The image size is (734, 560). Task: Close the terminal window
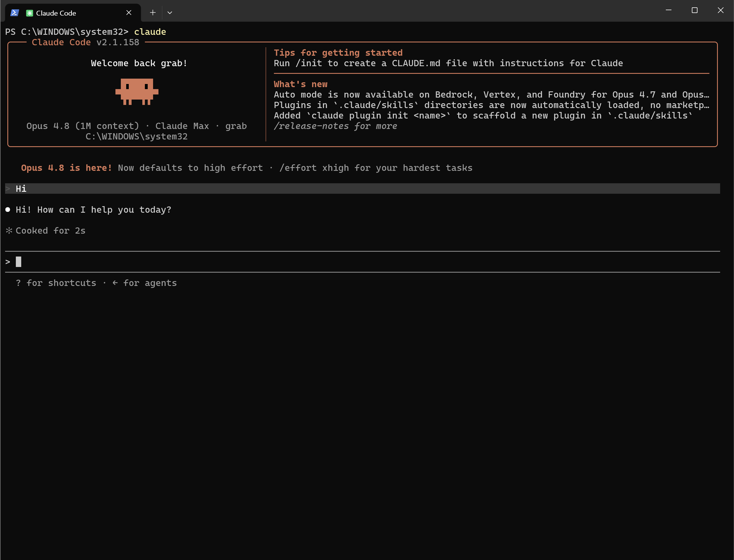click(x=720, y=10)
